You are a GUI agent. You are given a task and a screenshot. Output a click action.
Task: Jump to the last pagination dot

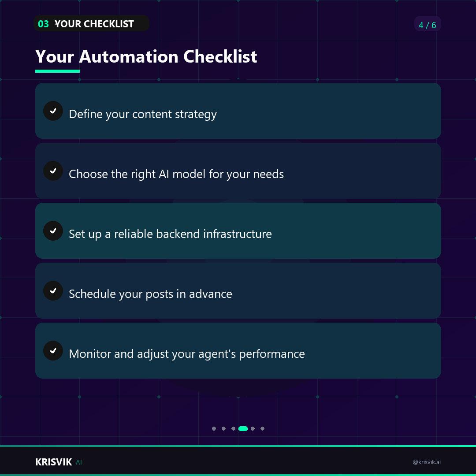[263, 429]
